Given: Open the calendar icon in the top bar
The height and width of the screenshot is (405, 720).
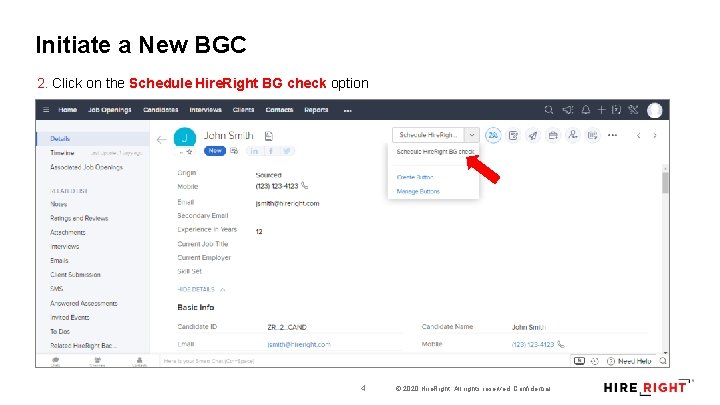Looking at the screenshot, I should [616, 110].
